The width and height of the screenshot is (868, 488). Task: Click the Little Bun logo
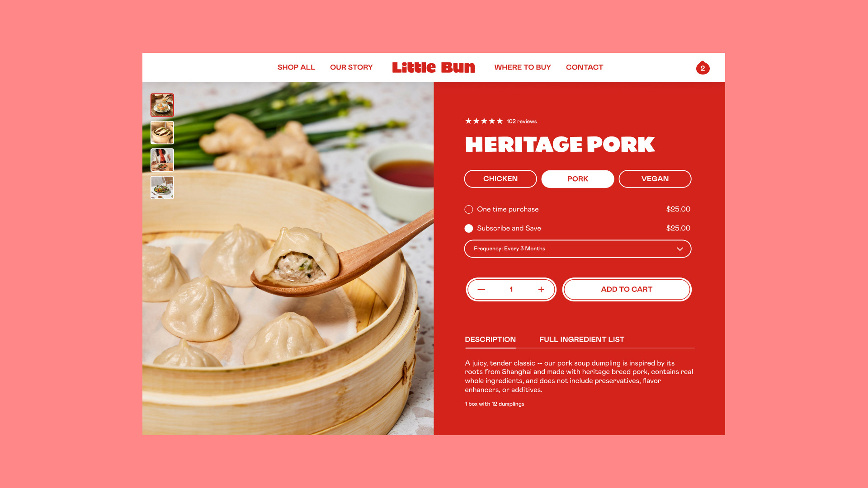point(434,67)
